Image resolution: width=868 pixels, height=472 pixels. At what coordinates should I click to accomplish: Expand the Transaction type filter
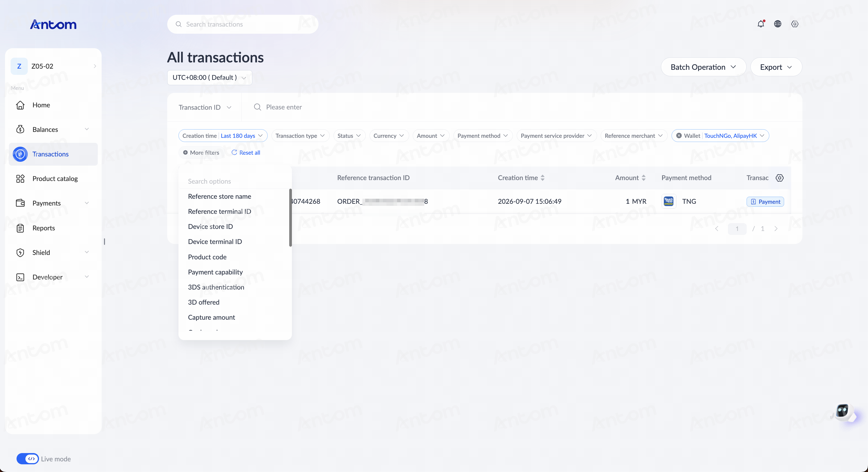300,136
